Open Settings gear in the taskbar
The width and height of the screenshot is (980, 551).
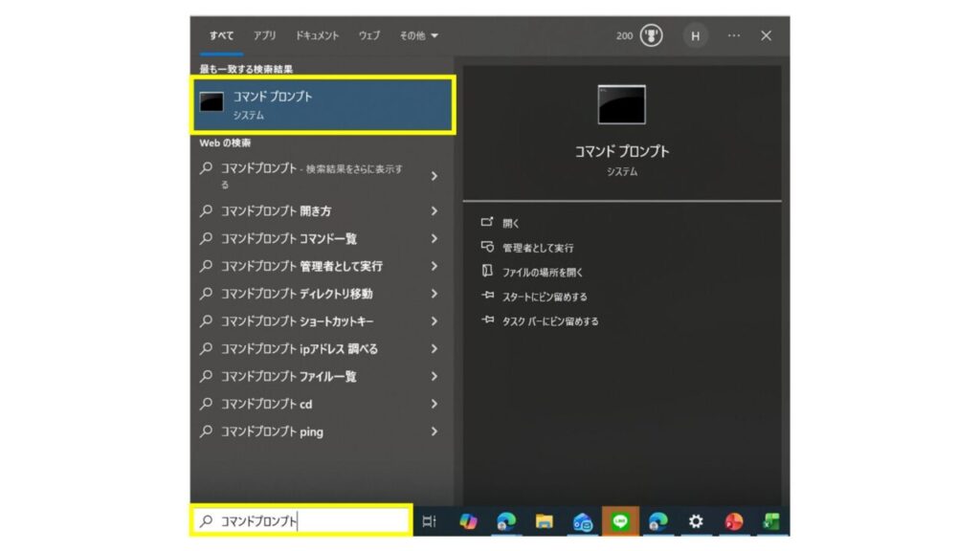[x=696, y=521]
